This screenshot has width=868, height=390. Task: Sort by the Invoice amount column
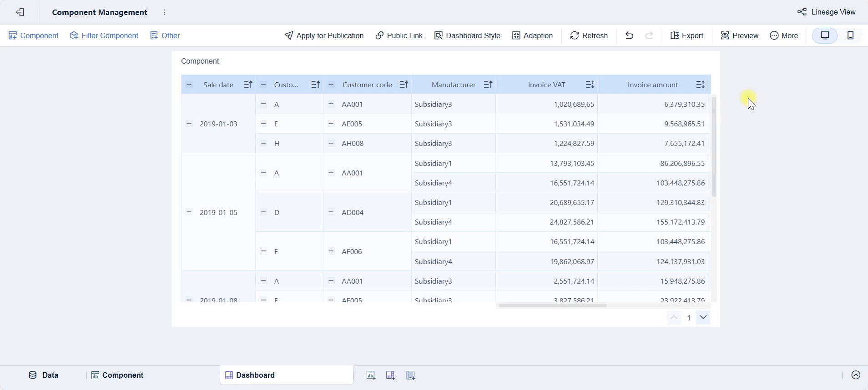[701, 85]
